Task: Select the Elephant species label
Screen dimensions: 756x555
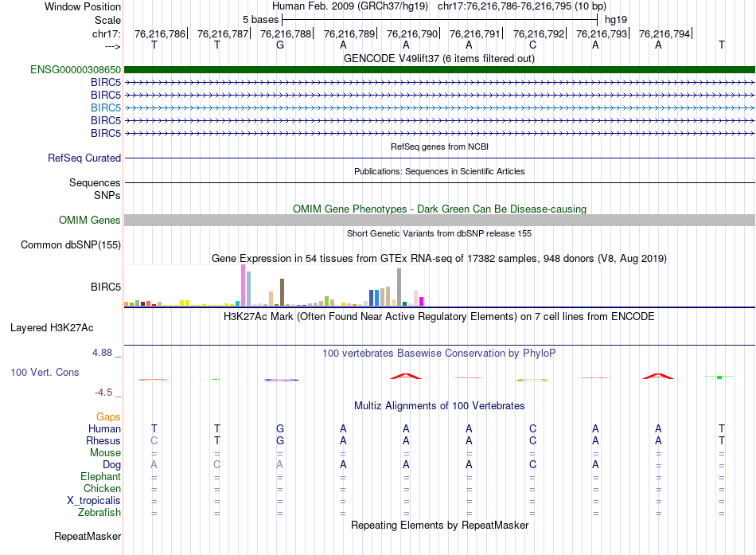Action: click(x=100, y=476)
